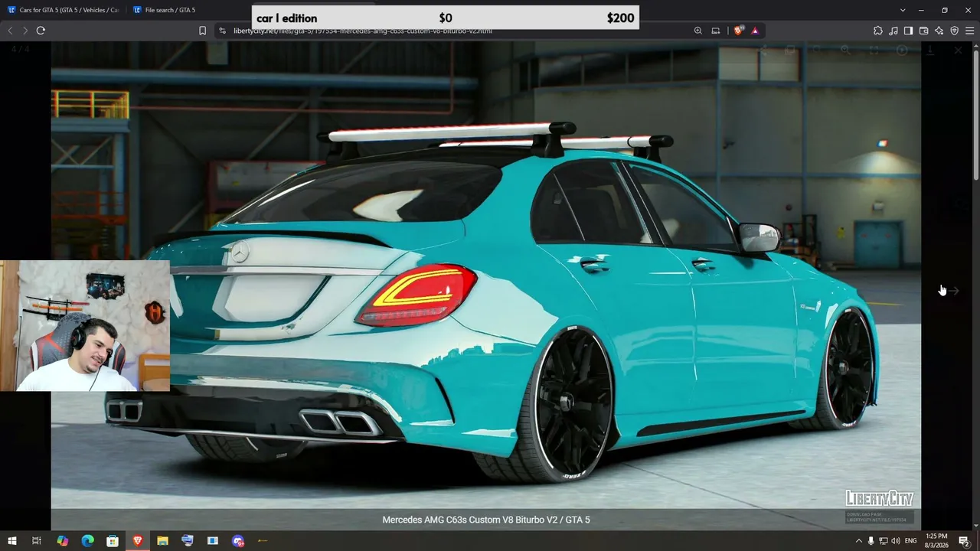Open the Brave Rewards triangle icon
980x551 pixels.
click(x=755, y=31)
